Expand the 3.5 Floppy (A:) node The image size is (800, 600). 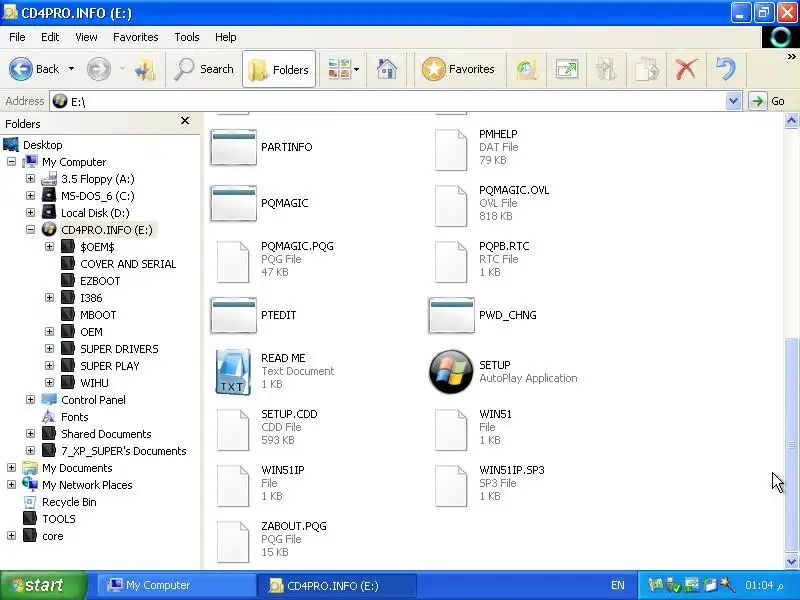pos(30,179)
